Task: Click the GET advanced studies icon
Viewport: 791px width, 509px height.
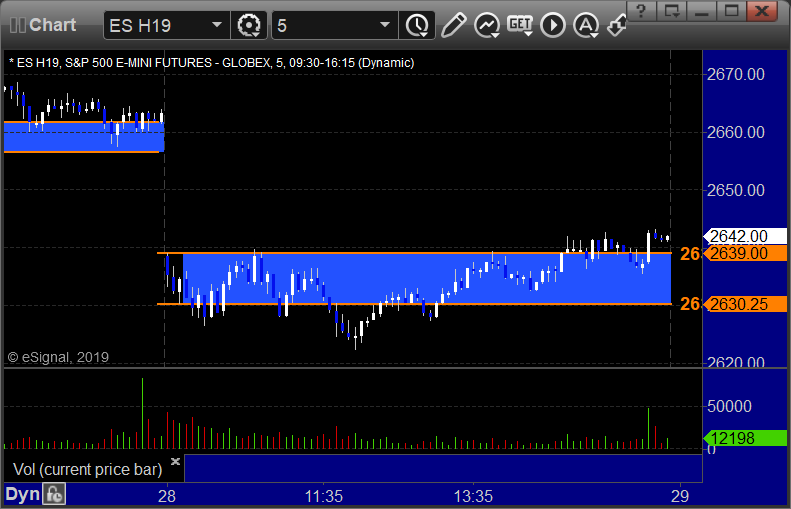Action: pos(520,25)
